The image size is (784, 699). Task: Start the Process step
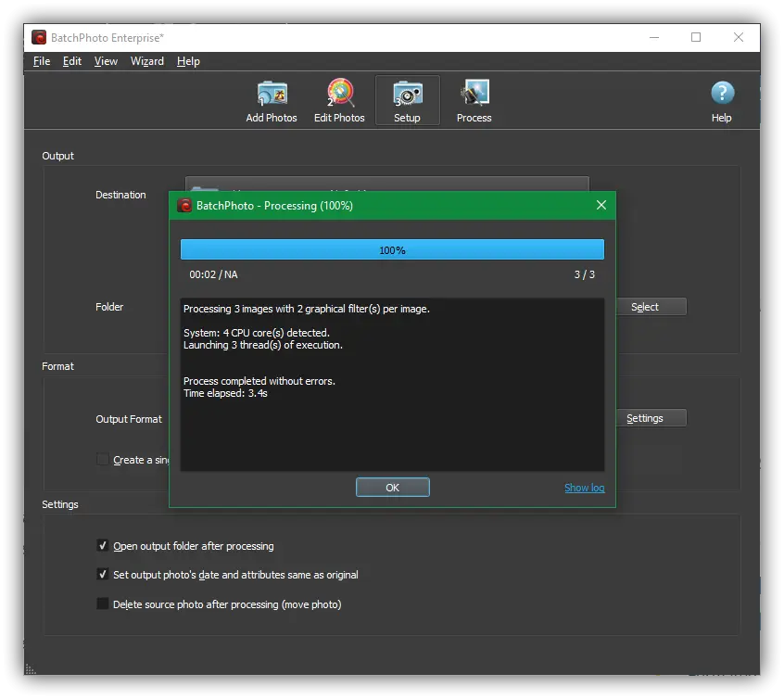point(474,100)
